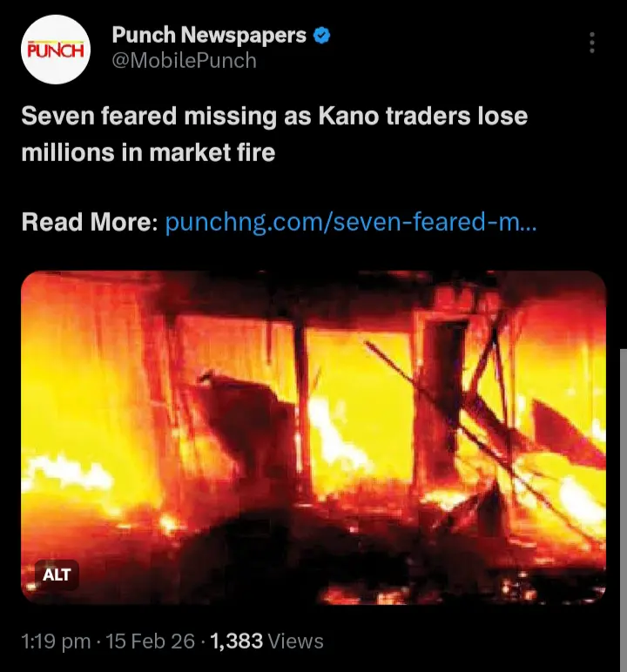Open the Punch Newspapers profile avatar

pos(56,50)
